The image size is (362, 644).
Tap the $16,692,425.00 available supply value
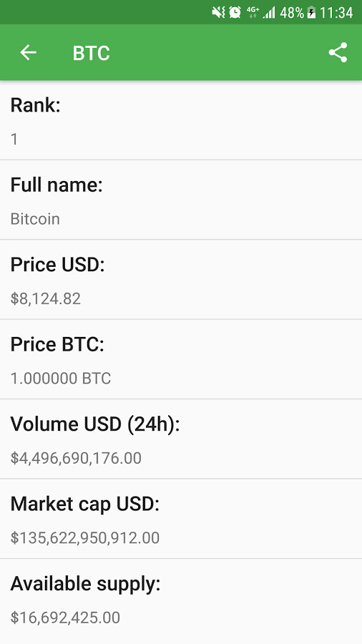[65, 618]
